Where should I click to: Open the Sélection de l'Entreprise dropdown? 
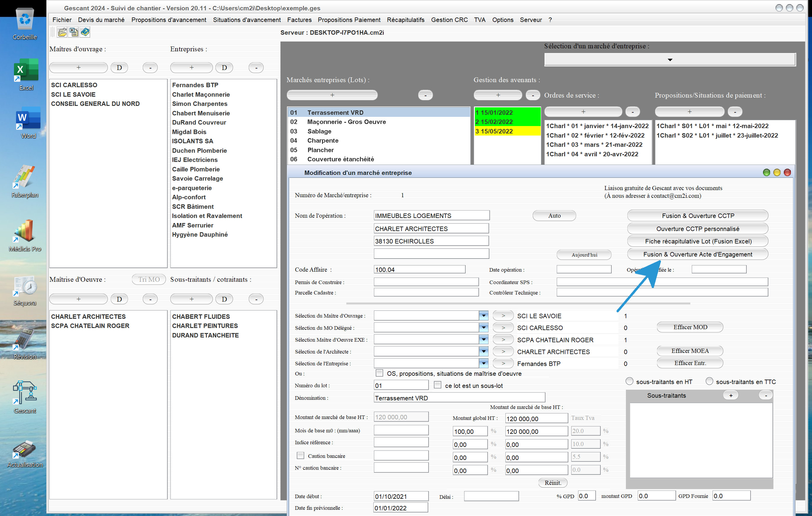pyautogui.click(x=483, y=363)
